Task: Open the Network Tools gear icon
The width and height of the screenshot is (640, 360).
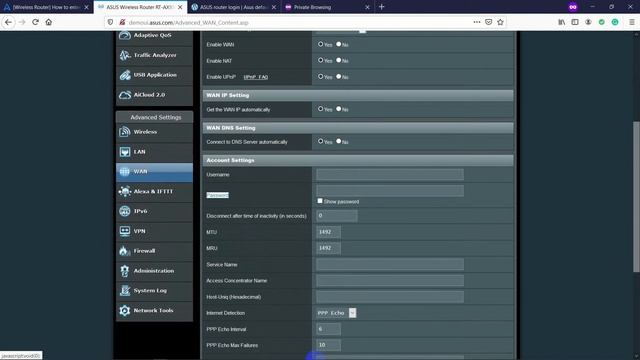Action: pyautogui.click(x=125, y=311)
